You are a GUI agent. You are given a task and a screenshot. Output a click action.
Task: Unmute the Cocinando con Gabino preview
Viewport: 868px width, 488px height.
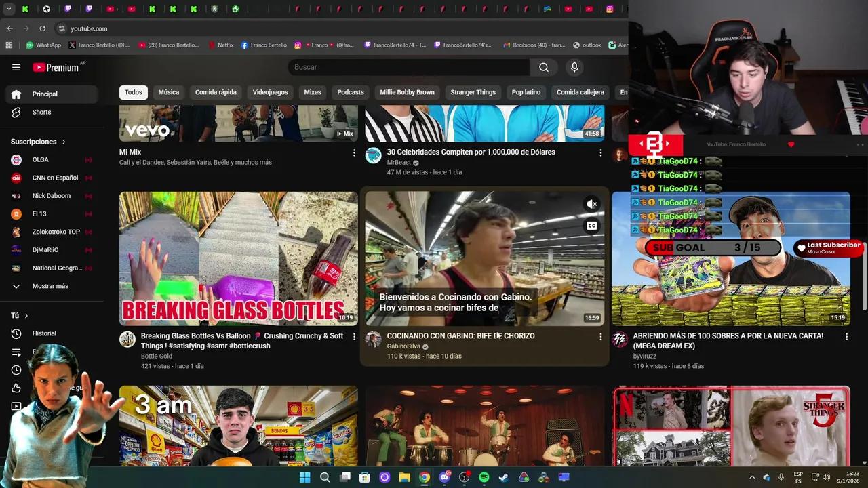pyautogui.click(x=592, y=203)
